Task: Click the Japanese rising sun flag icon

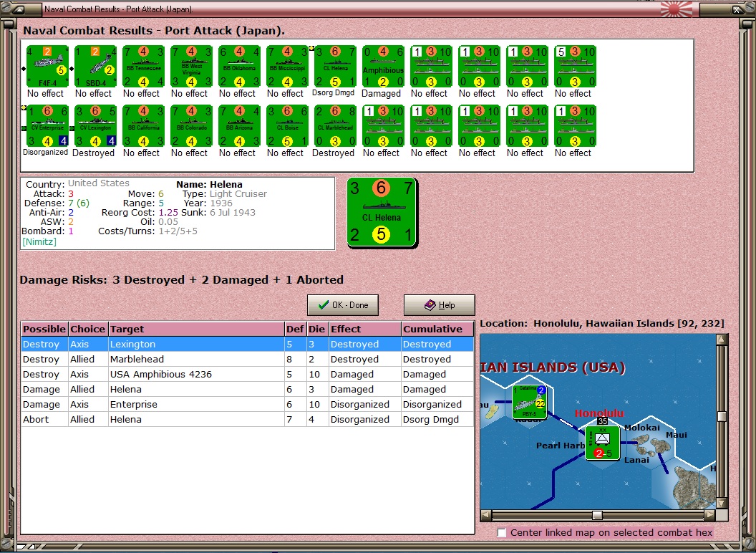Action: coord(676,9)
